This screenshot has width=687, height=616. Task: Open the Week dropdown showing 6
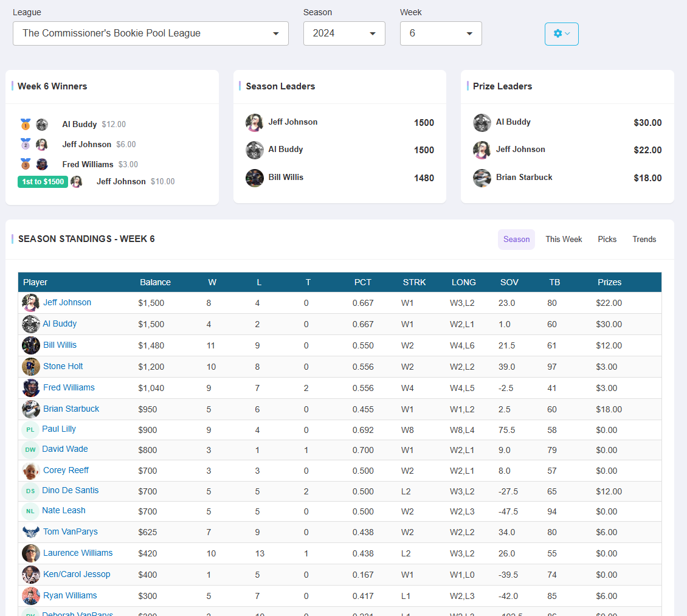click(x=439, y=33)
